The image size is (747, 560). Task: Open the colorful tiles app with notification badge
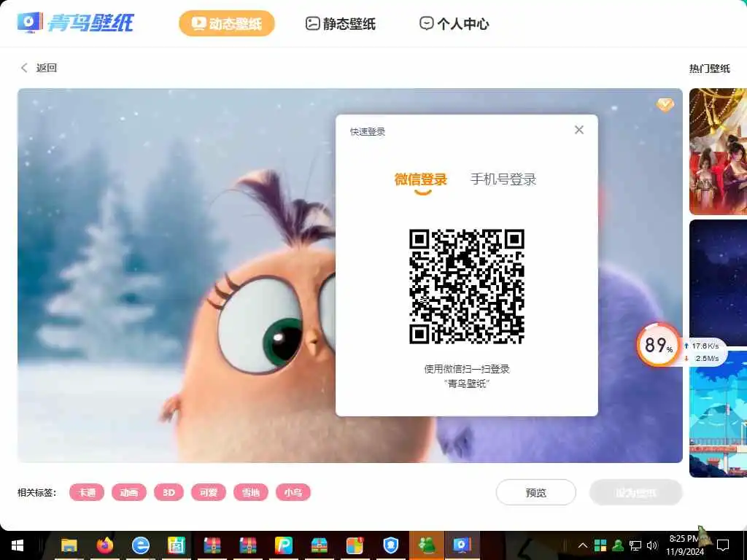[355, 545]
